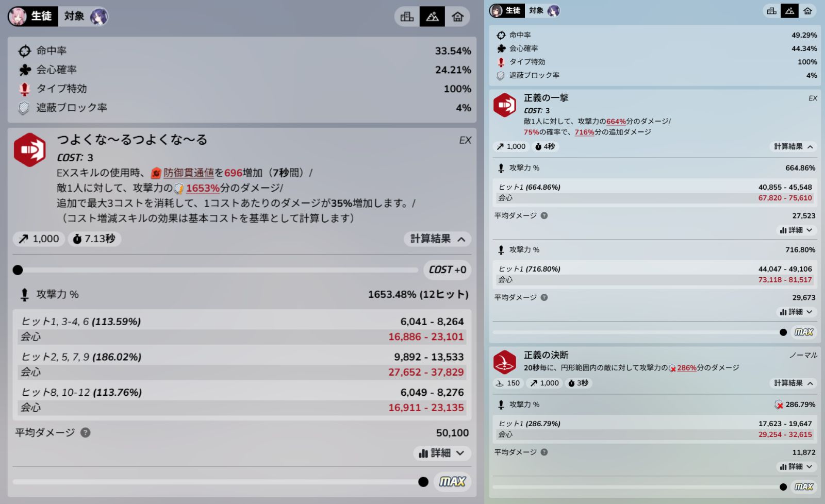Image resolution: width=825 pixels, height=504 pixels.
Task: Click the つよくな〜る EX skill hexagon icon
Action: tap(30, 150)
